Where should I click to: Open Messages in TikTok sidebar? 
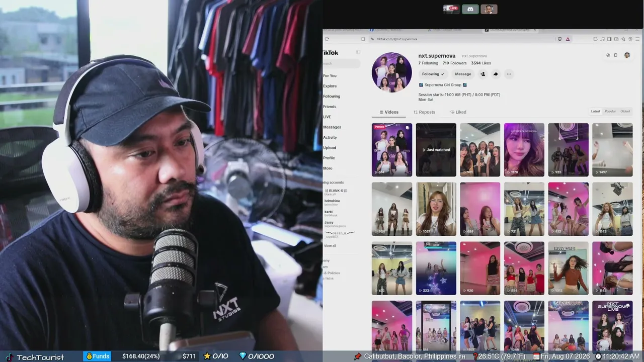click(x=332, y=127)
